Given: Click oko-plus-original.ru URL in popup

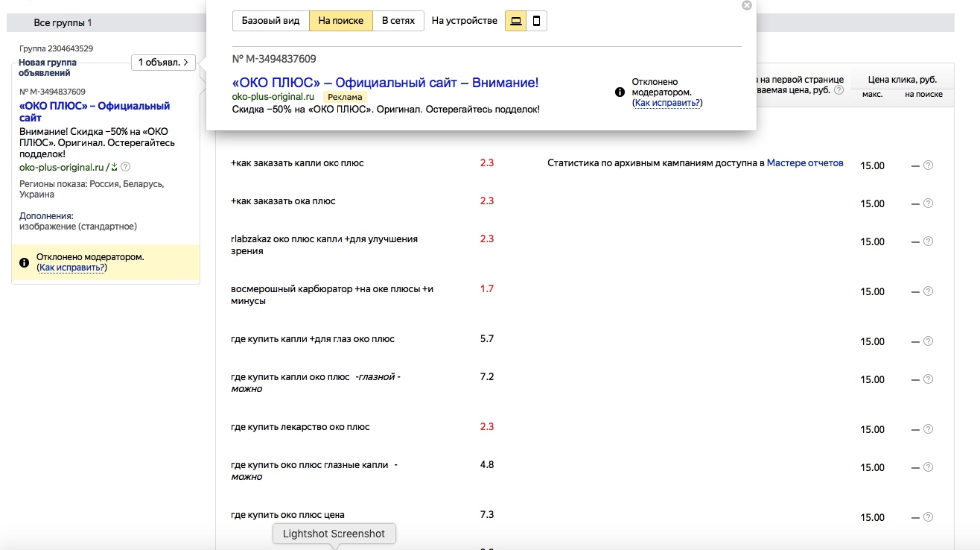Looking at the screenshot, I should pos(273,97).
